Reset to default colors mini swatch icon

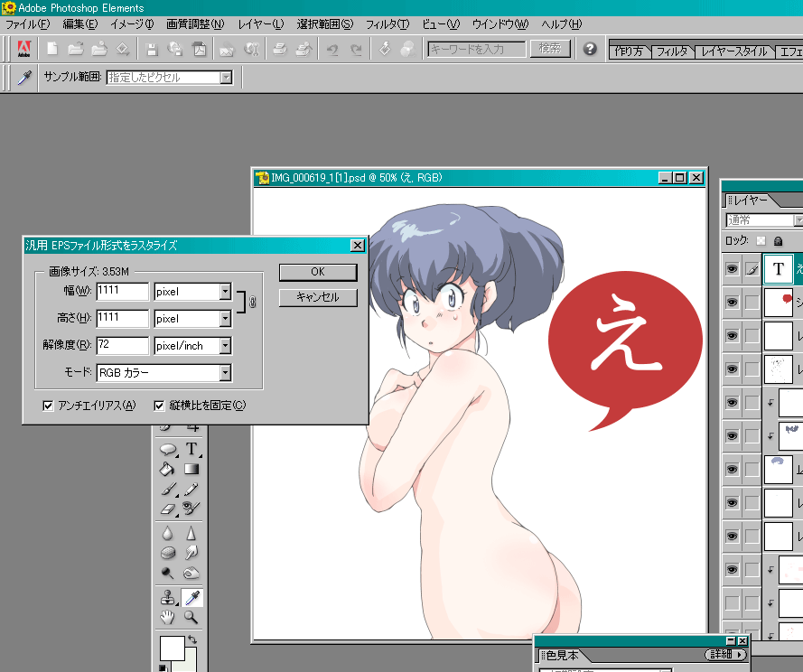pyautogui.click(x=163, y=667)
